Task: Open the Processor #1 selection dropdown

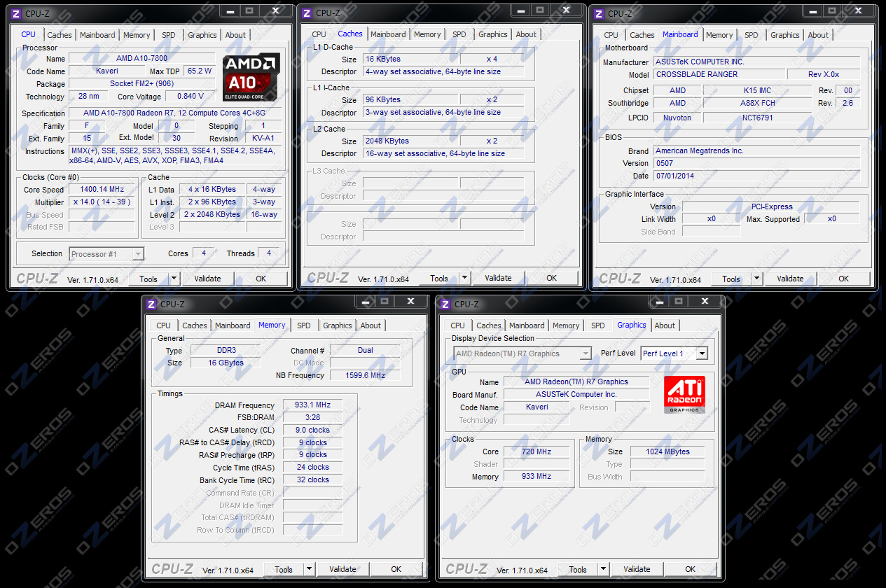Action: click(x=138, y=254)
